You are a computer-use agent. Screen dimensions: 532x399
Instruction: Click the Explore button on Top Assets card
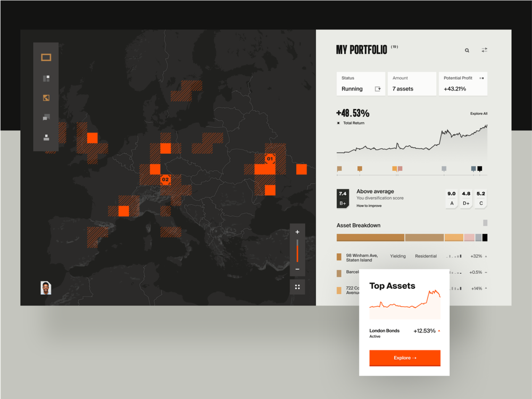(x=404, y=358)
